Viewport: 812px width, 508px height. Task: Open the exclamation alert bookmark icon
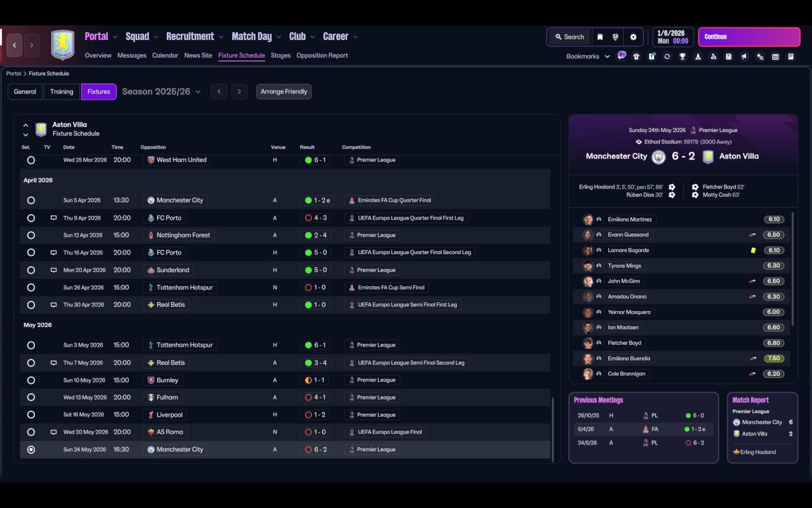point(652,57)
